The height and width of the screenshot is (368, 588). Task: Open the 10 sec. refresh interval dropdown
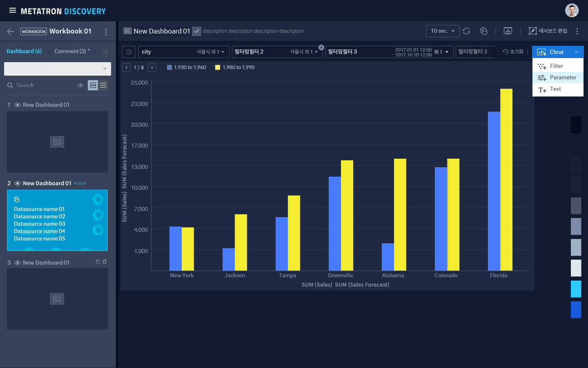[443, 31]
